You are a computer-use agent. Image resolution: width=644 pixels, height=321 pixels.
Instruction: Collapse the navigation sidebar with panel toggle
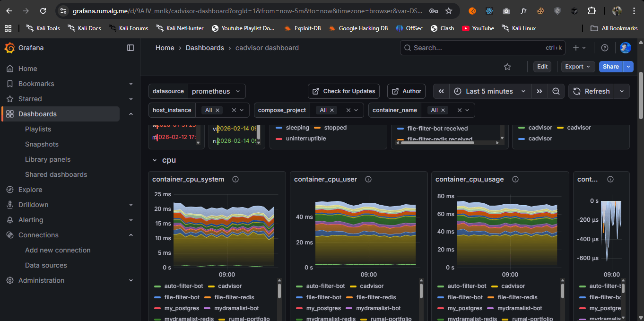tap(130, 47)
